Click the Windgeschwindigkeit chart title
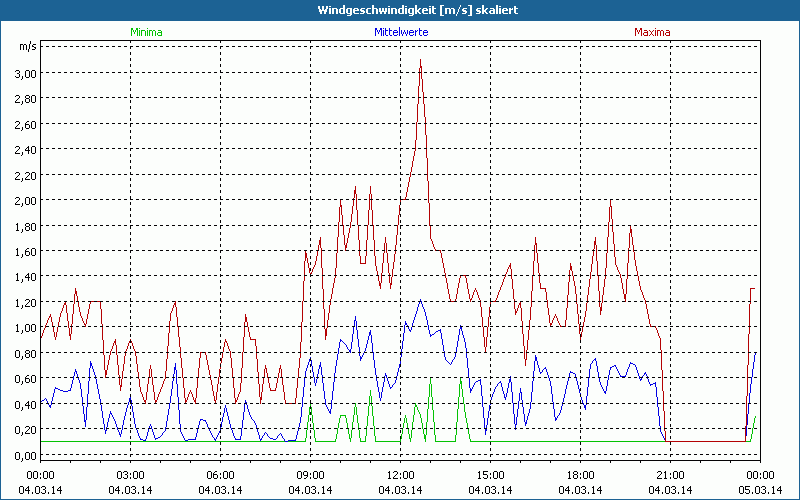800x500 pixels. (400, 9)
